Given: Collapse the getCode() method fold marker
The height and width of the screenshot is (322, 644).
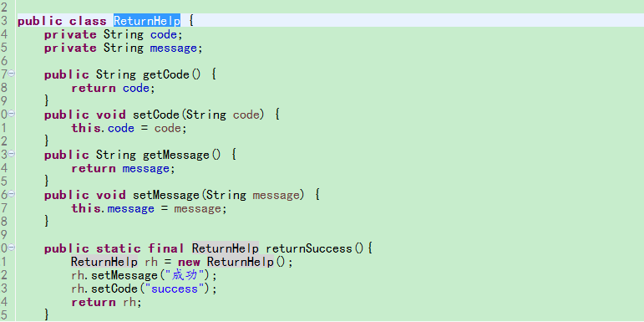Looking at the screenshot, I should click(12, 74).
